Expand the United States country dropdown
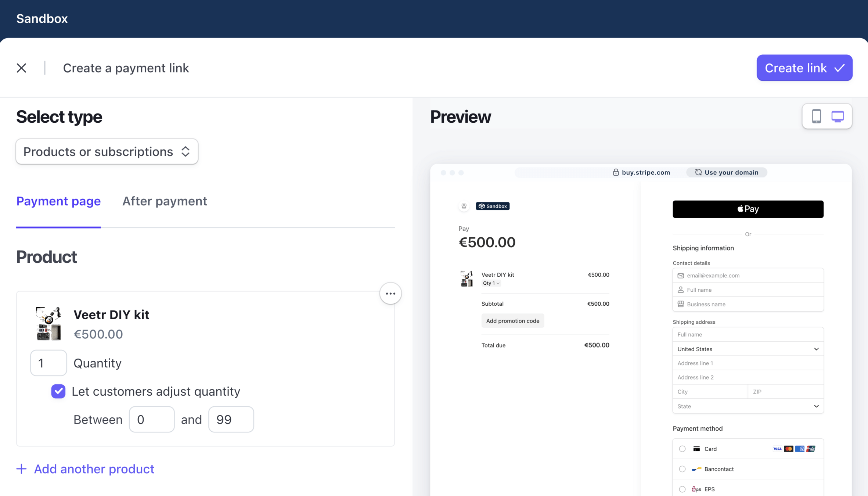Screen dimensions: 868x496 [748, 349]
